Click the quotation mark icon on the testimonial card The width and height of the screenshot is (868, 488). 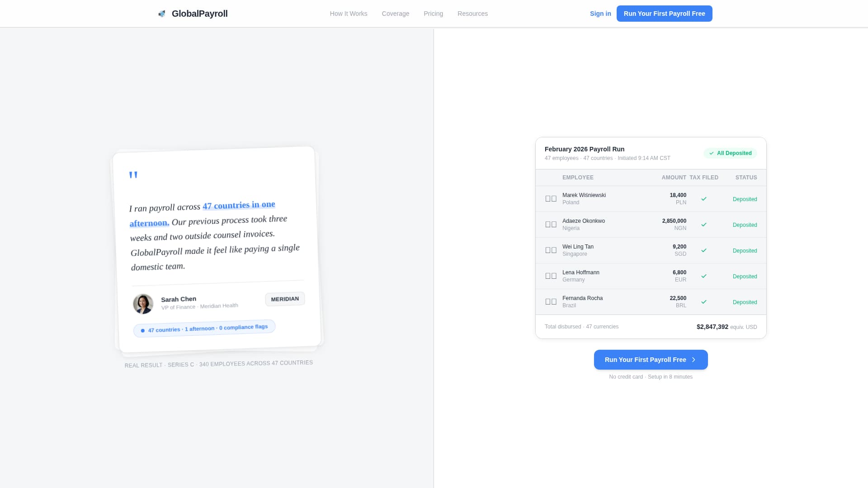click(133, 175)
